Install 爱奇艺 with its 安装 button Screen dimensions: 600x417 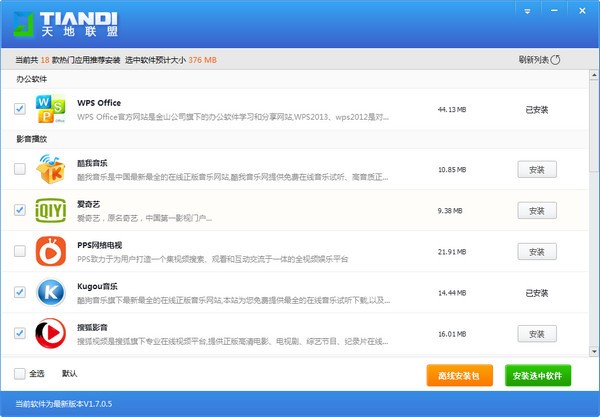(537, 210)
